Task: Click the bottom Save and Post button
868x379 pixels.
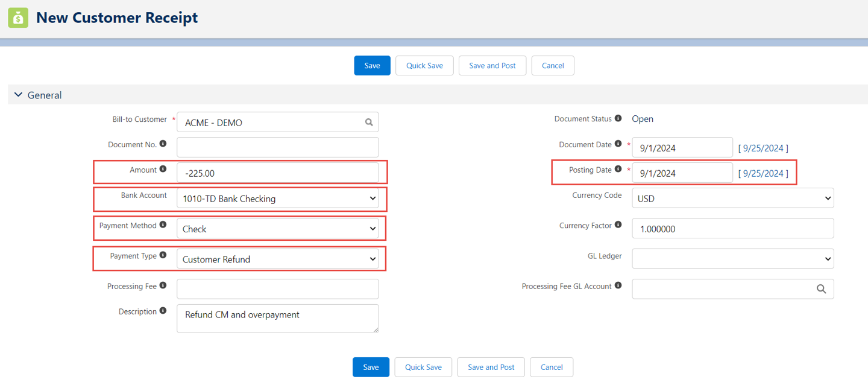Action: [491, 367]
